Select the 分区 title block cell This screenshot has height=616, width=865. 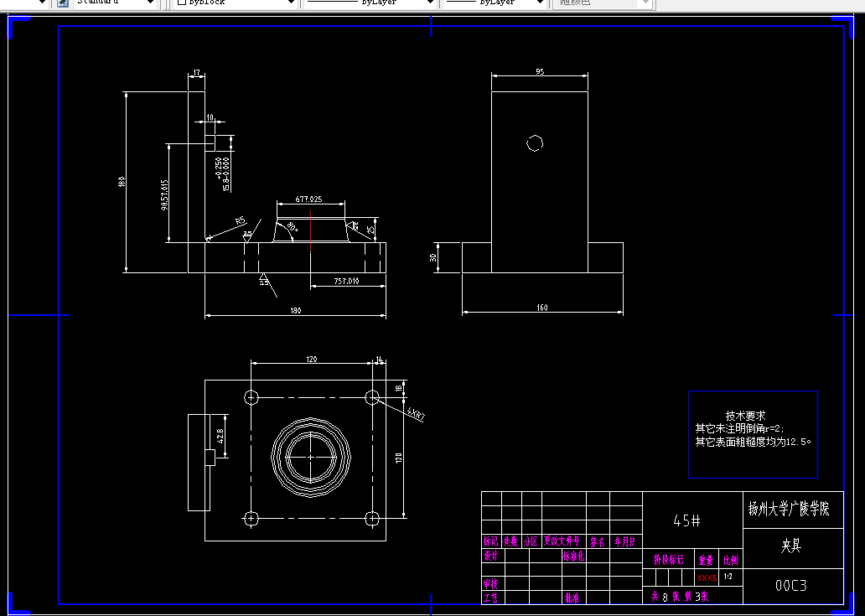tap(531, 541)
